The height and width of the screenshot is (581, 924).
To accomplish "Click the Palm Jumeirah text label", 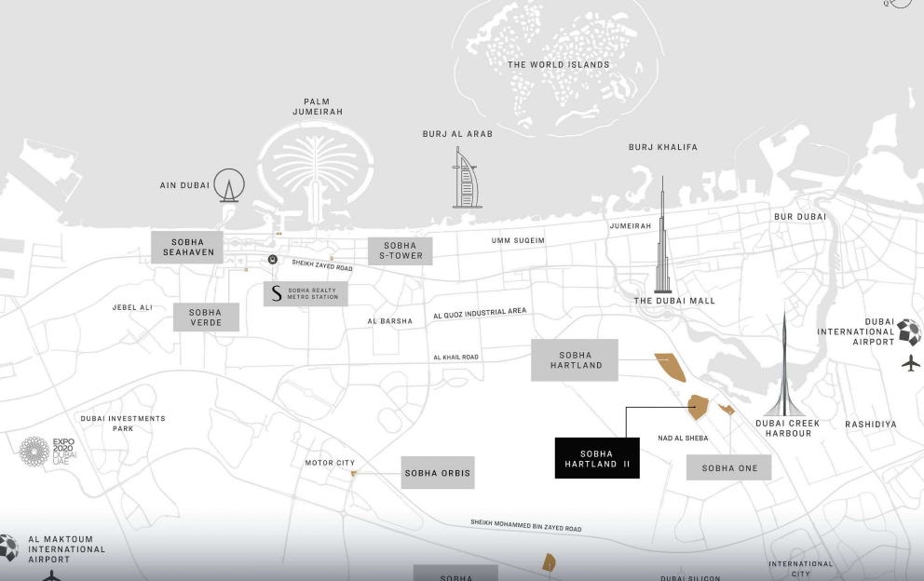I will tap(317, 107).
